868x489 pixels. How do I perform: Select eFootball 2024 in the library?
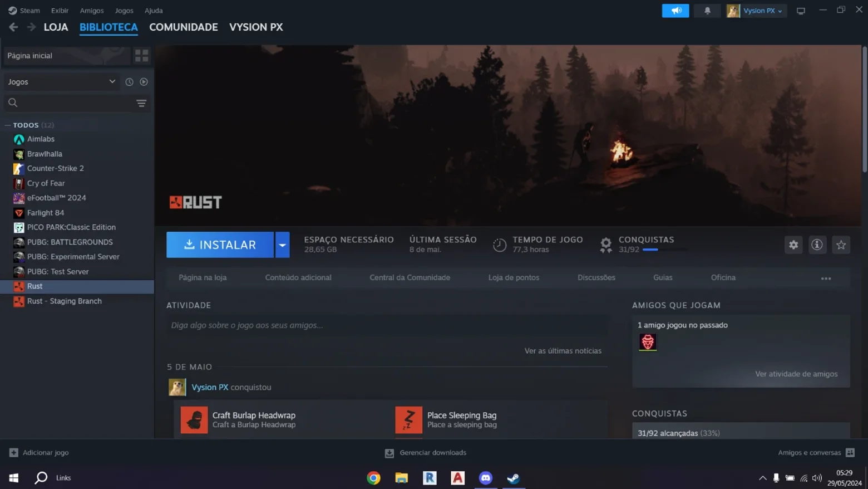[x=77, y=198]
